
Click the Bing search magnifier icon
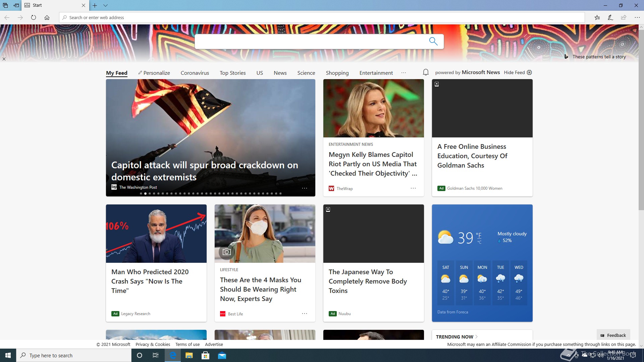[433, 41]
